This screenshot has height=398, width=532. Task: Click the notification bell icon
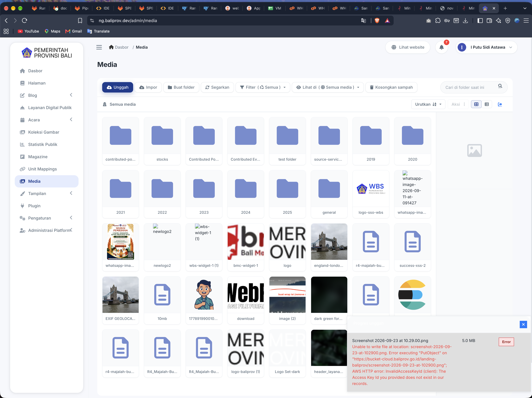(441, 47)
